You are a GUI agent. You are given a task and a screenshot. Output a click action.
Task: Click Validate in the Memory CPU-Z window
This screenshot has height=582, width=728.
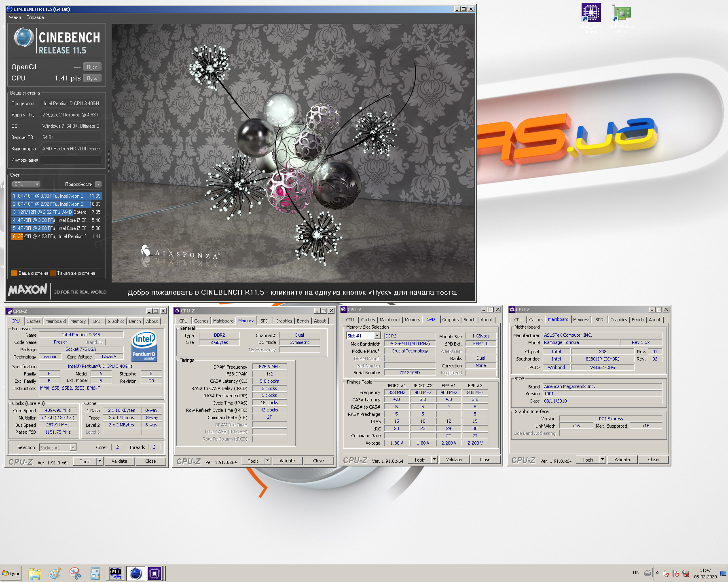(x=287, y=461)
